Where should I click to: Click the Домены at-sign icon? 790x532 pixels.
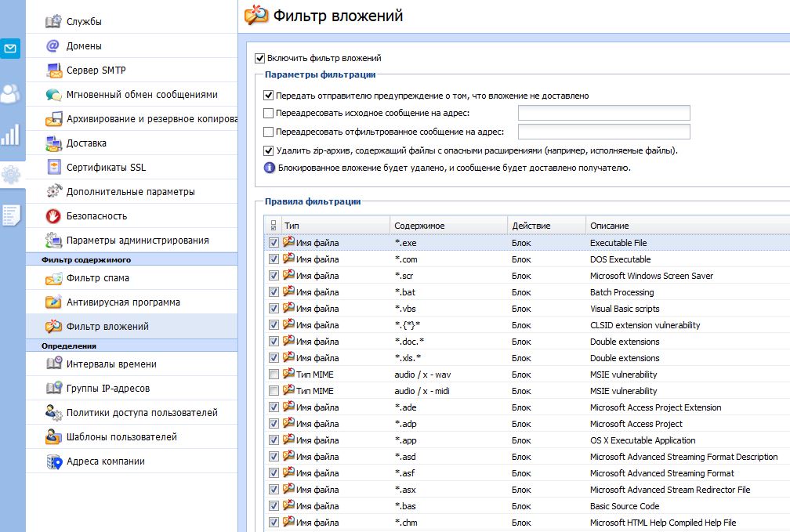click(x=53, y=45)
